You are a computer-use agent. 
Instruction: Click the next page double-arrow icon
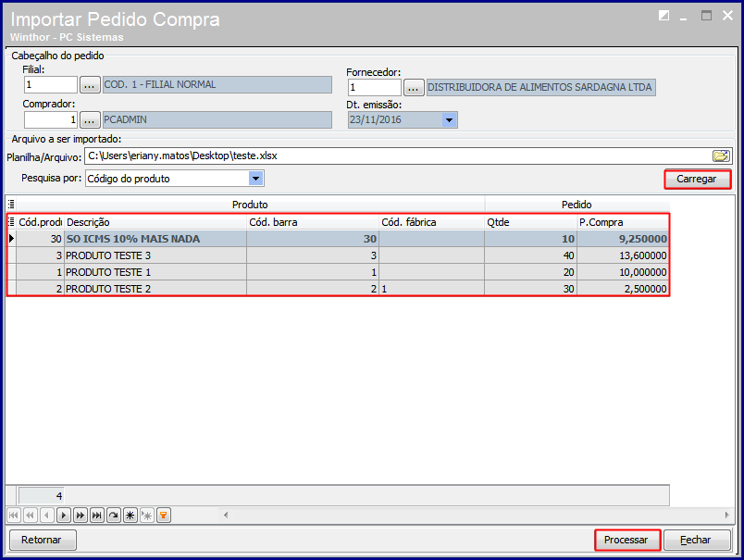(80, 515)
